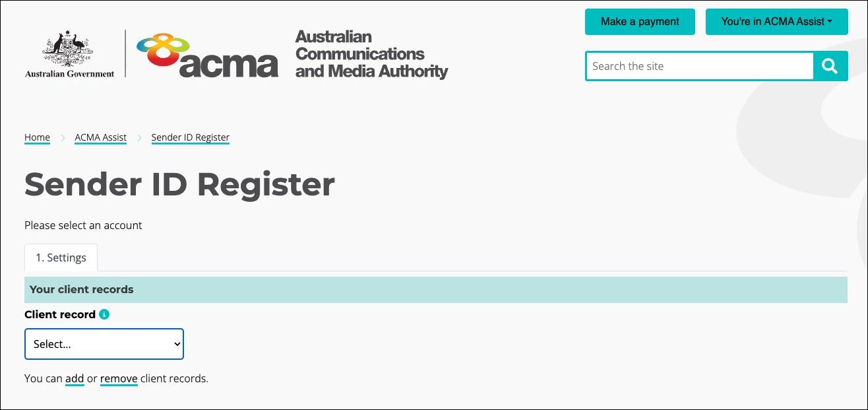
Task: Click the Make a payment button
Action: 639,22
